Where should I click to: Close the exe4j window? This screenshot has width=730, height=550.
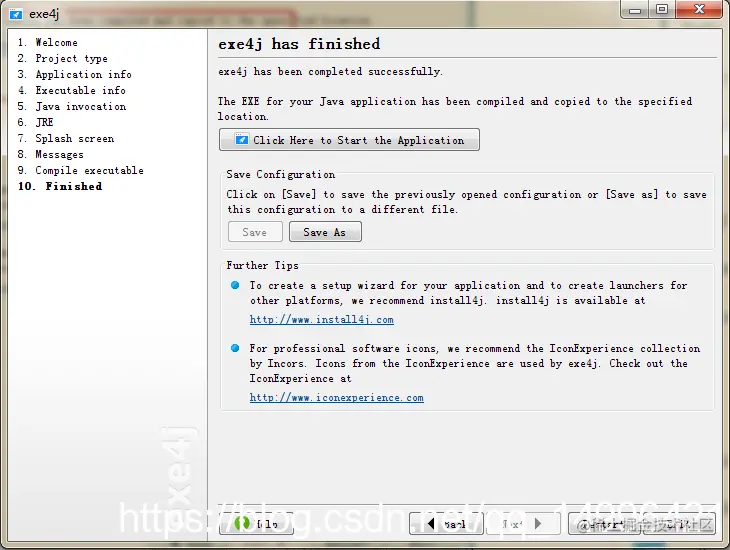pyautogui.click(x=699, y=10)
